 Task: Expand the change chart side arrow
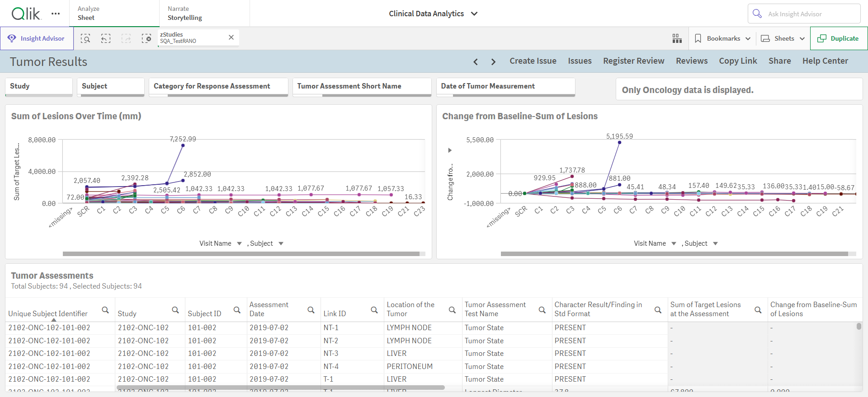(450, 150)
